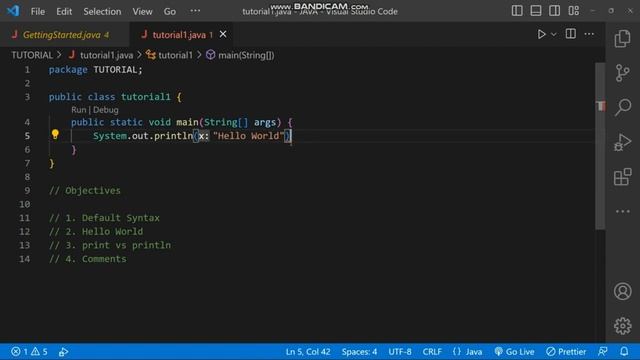Click the "// 3. print vs println" comment
Image resolution: width=640 pixels, height=360 pixels.
point(110,245)
